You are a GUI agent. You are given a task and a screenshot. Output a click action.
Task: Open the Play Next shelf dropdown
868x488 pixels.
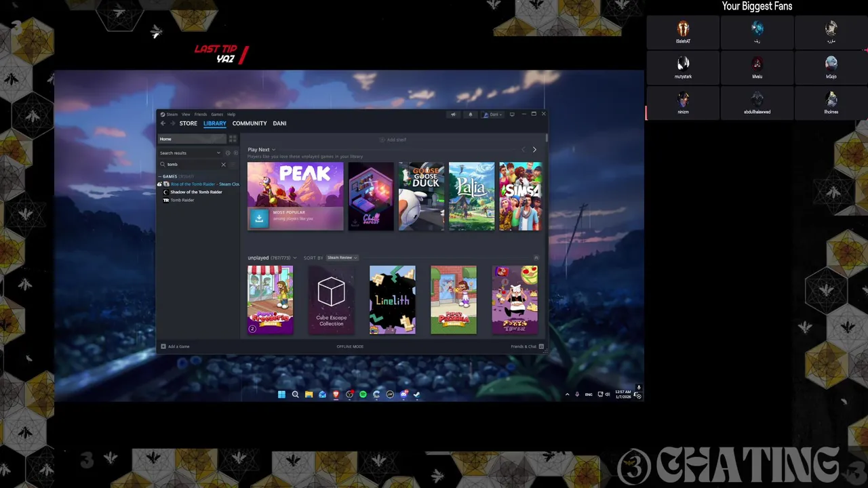[273, 150]
